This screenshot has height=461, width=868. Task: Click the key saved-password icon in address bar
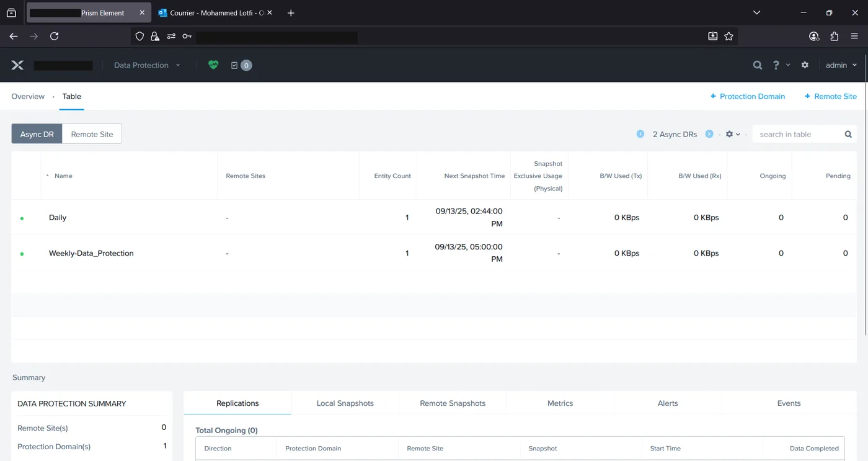(187, 37)
